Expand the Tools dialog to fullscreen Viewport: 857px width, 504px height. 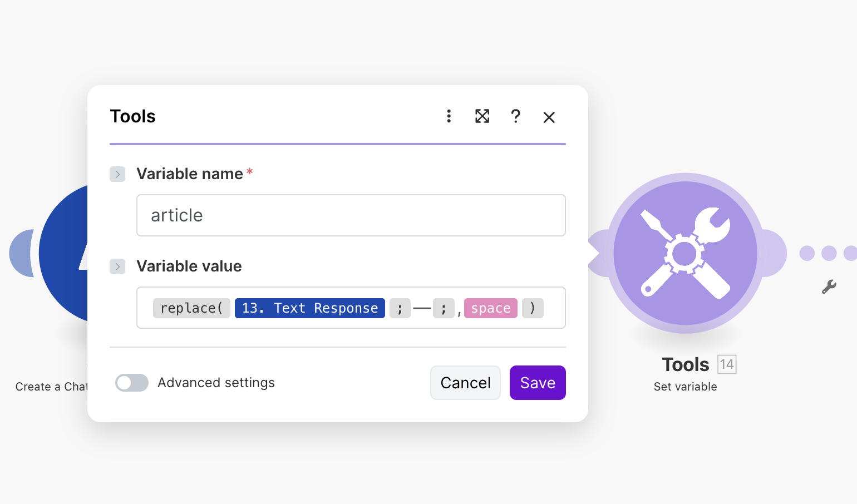click(482, 117)
